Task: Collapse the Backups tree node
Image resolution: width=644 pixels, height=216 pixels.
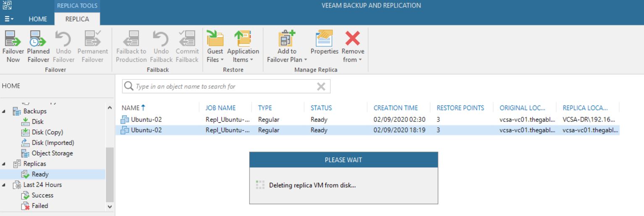Action: (4, 111)
